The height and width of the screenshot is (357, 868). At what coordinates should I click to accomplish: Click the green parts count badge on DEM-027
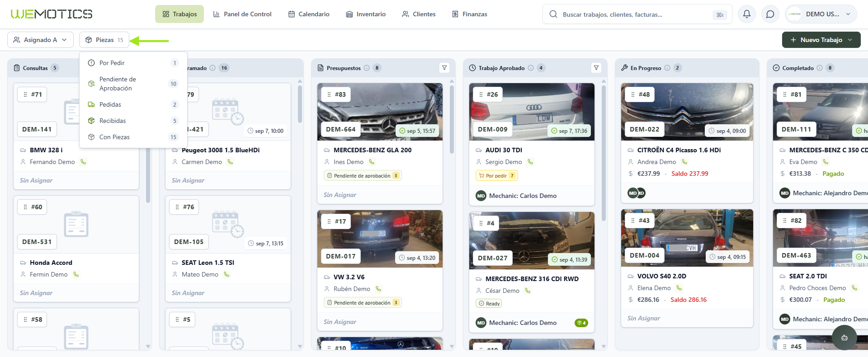pyautogui.click(x=581, y=323)
